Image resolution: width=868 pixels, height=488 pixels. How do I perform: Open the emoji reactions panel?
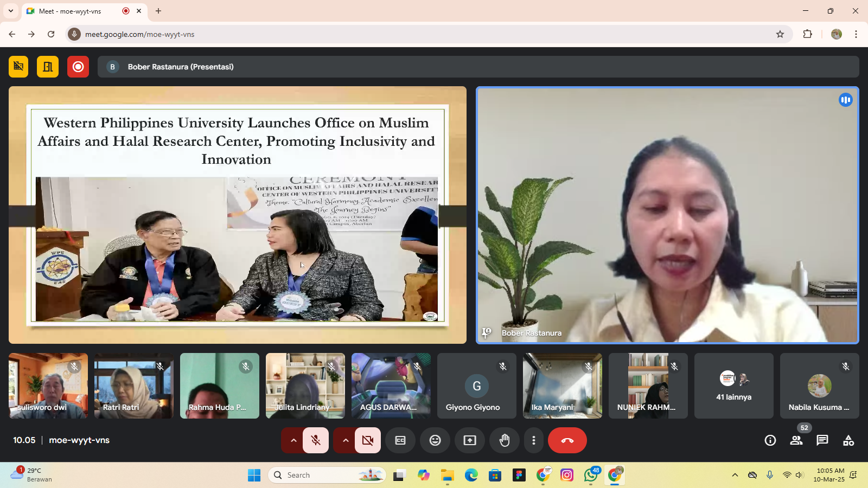coord(435,440)
